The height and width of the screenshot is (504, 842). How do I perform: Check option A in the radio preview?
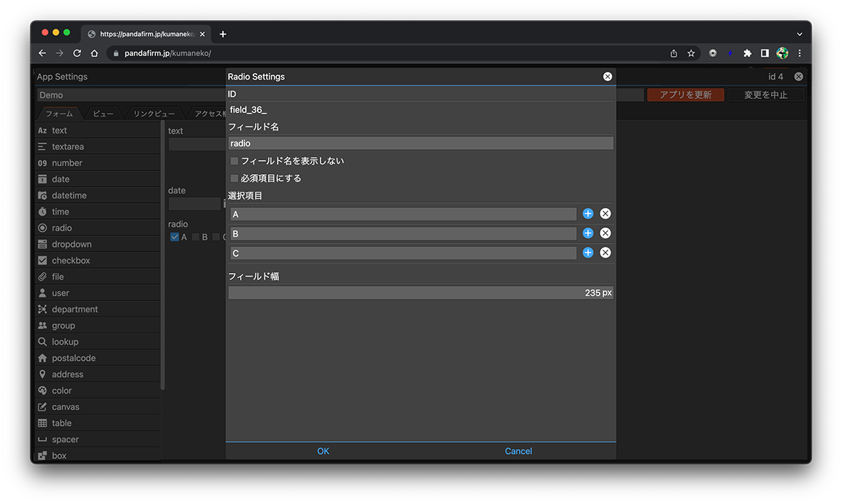174,237
